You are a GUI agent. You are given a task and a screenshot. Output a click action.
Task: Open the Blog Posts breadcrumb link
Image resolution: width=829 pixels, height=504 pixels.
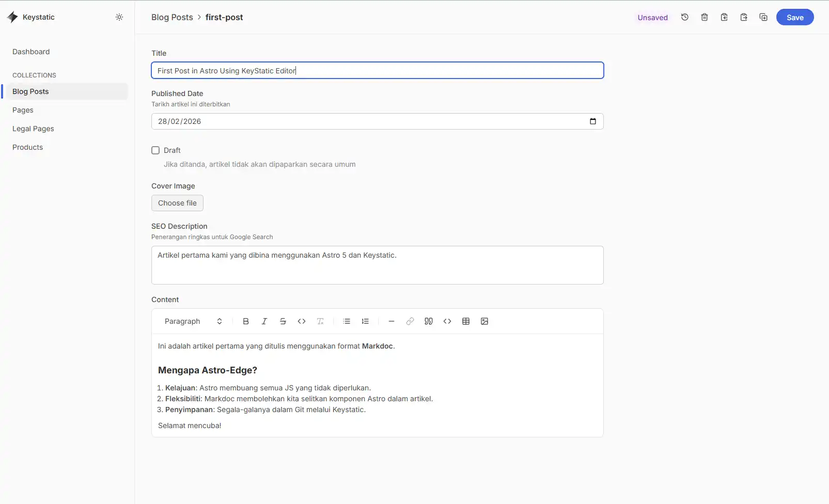pyautogui.click(x=172, y=17)
